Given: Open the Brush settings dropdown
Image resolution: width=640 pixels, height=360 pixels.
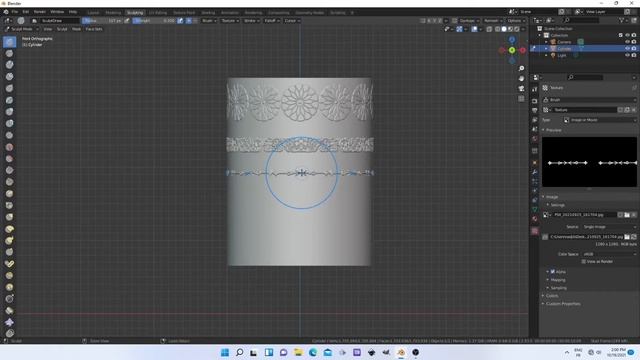Looking at the screenshot, I should click(209, 20).
